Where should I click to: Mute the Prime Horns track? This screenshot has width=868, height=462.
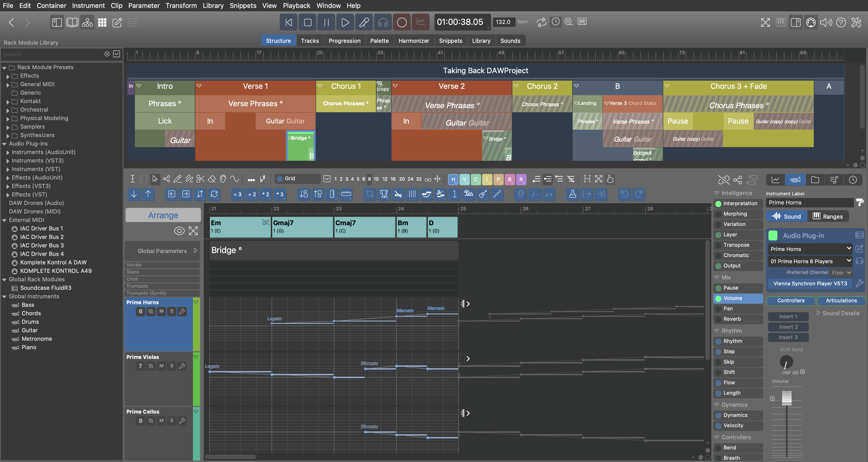pos(161,311)
